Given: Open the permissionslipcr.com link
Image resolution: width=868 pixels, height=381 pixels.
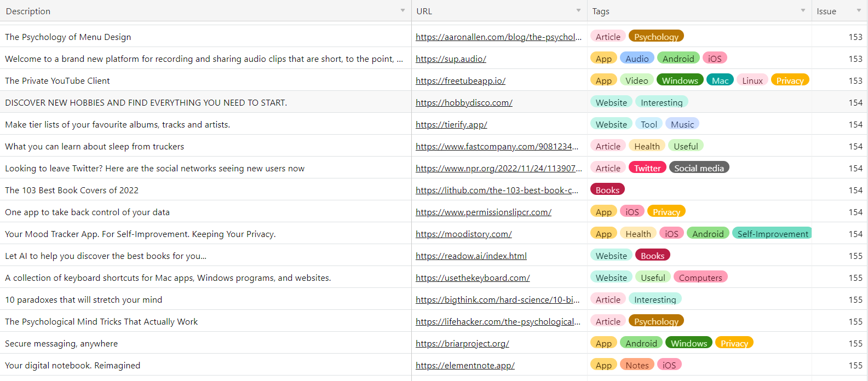Looking at the screenshot, I should click(484, 212).
